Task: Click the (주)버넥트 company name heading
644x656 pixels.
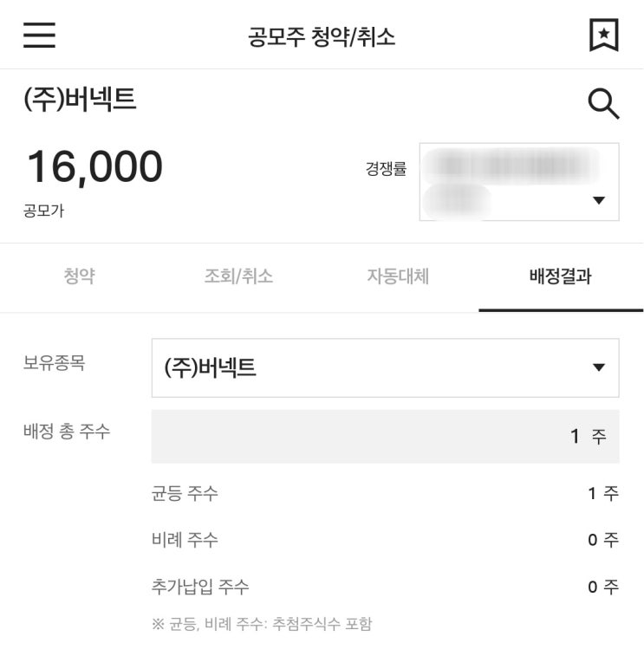Action: click(80, 101)
